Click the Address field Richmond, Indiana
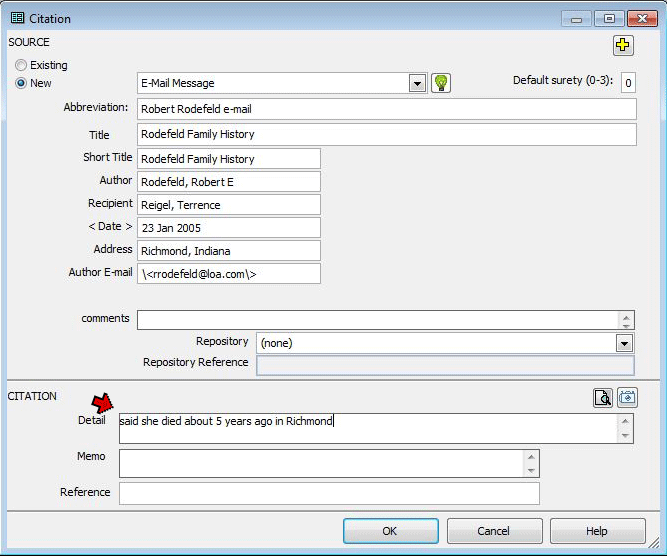The image size is (667, 556). [229, 251]
